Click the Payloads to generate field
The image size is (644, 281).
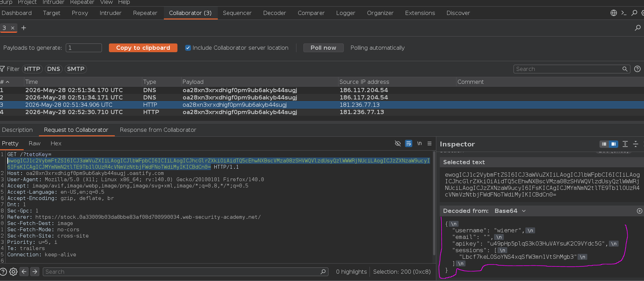tap(84, 48)
